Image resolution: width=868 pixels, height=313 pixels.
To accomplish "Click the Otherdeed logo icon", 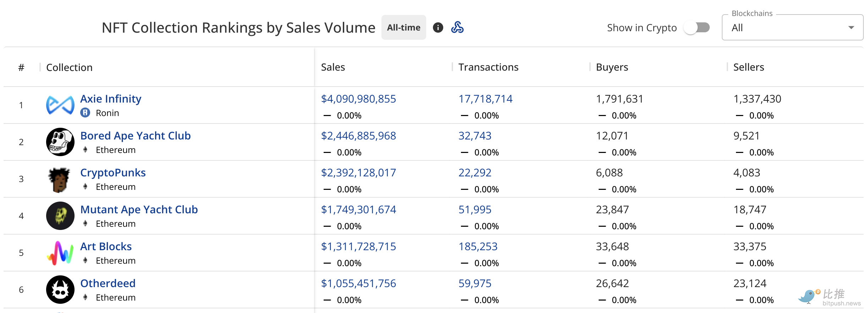I will [60, 290].
